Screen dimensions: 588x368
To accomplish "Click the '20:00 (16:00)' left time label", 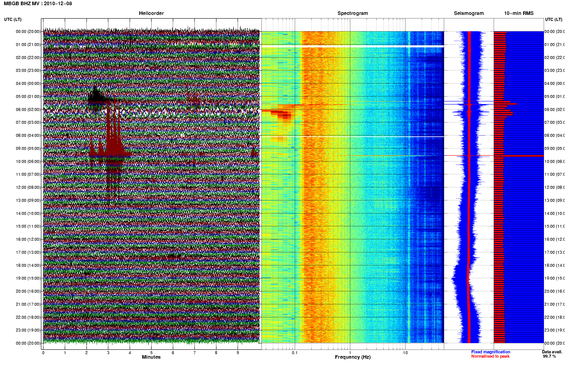I will [x=28, y=291].
